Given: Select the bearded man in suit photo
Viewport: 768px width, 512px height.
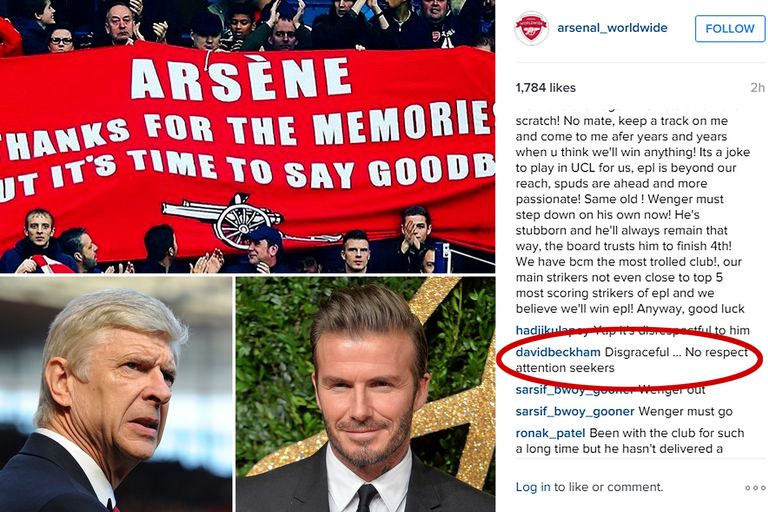Looking at the screenshot, I should 365,395.
